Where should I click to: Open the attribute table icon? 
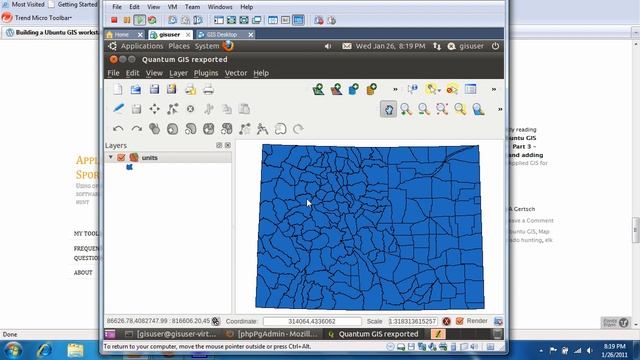tap(470, 89)
